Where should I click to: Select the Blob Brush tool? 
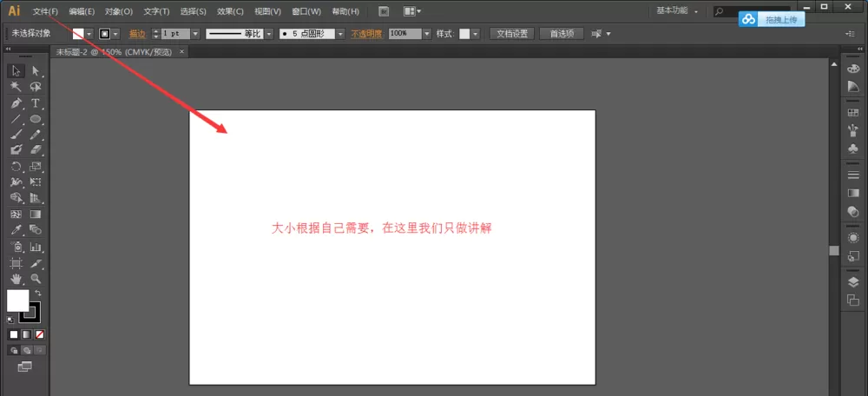[16, 149]
